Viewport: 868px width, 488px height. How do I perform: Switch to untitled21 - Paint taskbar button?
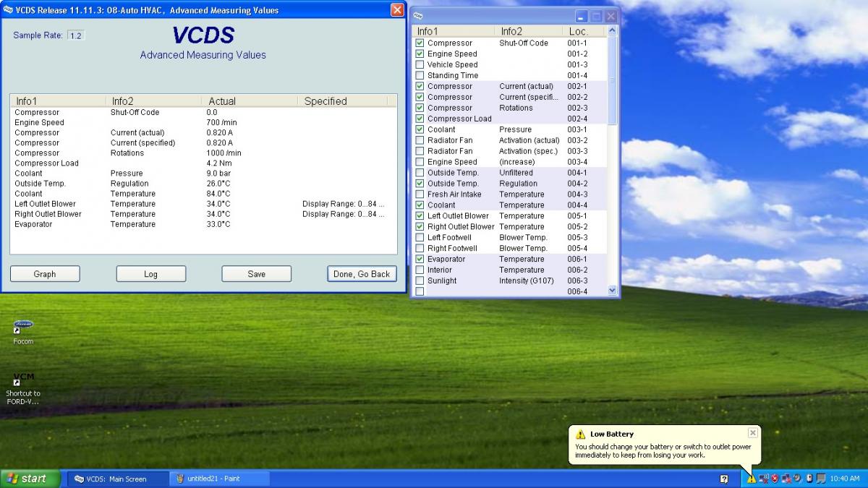(220, 479)
